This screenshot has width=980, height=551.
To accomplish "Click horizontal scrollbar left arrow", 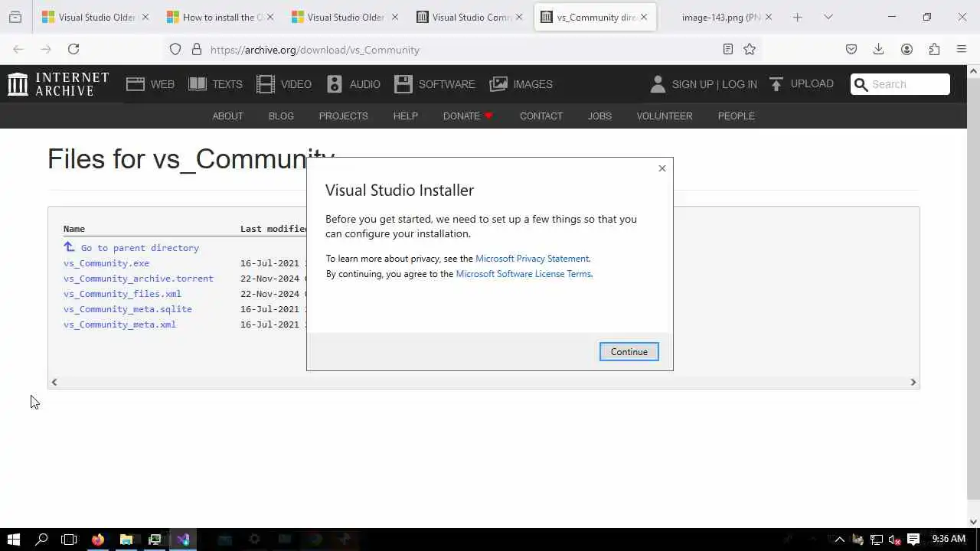I will pyautogui.click(x=54, y=382).
